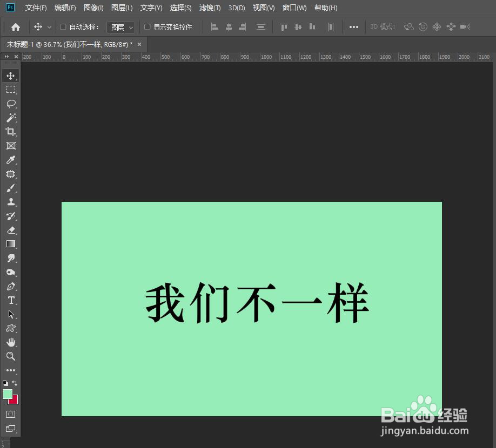Open the 滤镜 menu
Screen dimensions: 496x448
(x=210, y=8)
